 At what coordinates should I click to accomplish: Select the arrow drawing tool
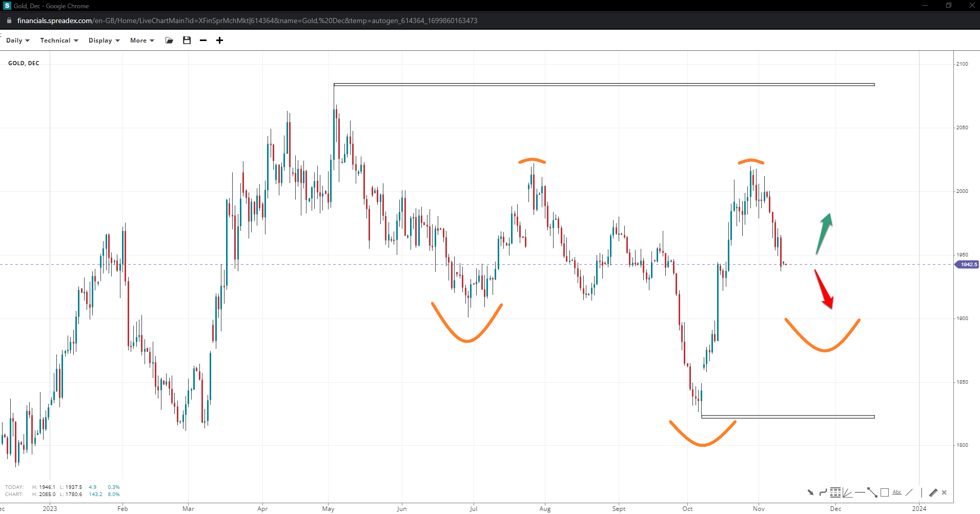pyautogui.click(x=810, y=492)
